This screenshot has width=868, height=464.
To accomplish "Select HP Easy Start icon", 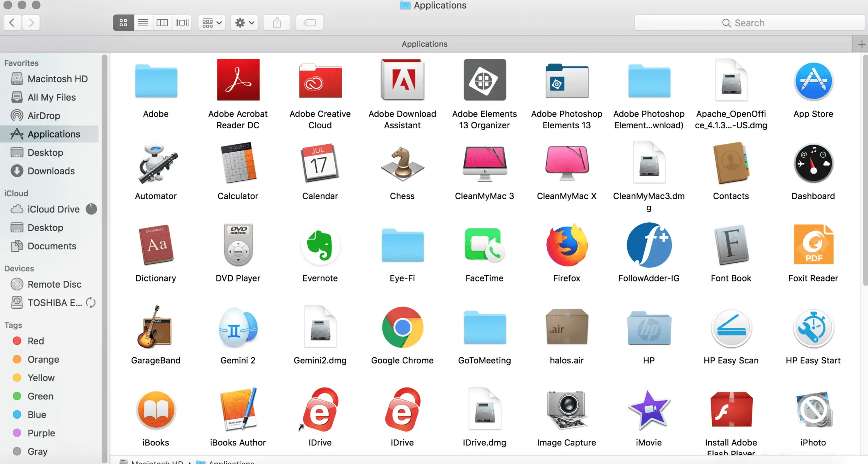I will click(x=813, y=328).
